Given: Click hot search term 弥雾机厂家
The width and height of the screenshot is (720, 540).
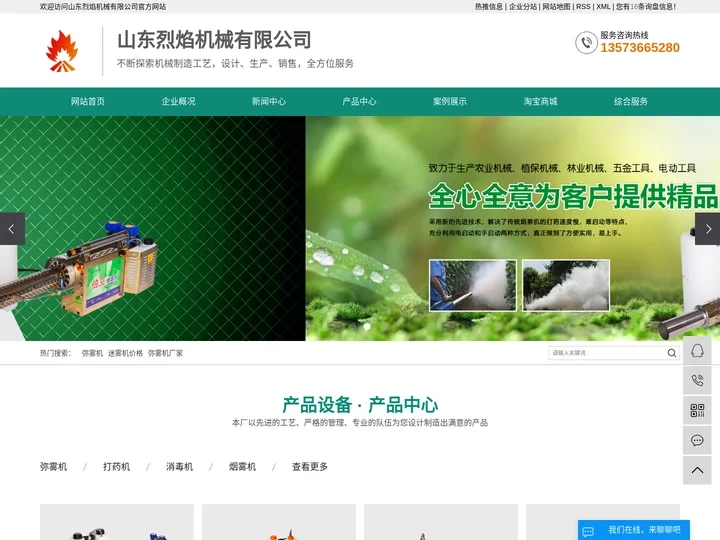Looking at the screenshot, I should point(165,353).
